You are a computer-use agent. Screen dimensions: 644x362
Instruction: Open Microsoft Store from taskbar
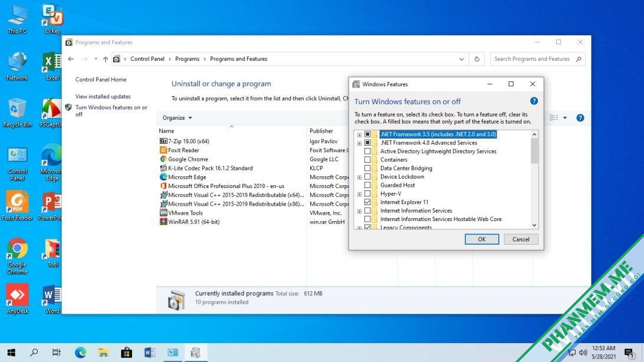(x=126, y=353)
